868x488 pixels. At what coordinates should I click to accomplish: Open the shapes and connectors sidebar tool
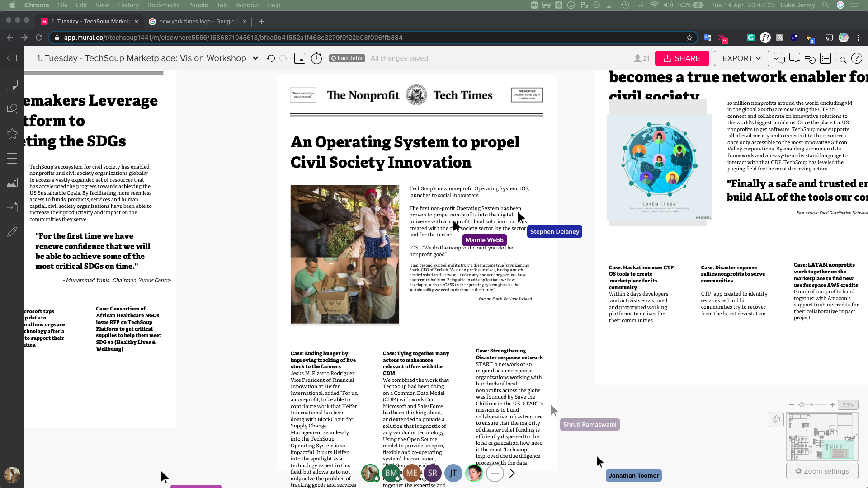12,109
